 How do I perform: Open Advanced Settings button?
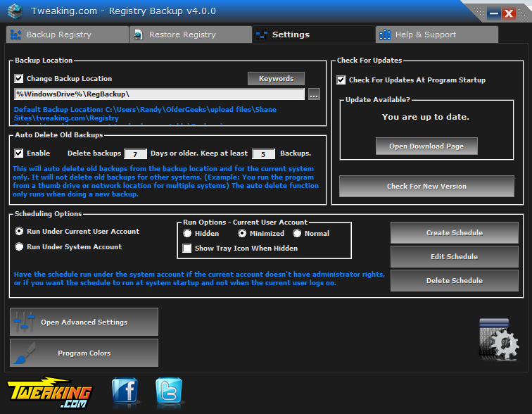click(84, 322)
